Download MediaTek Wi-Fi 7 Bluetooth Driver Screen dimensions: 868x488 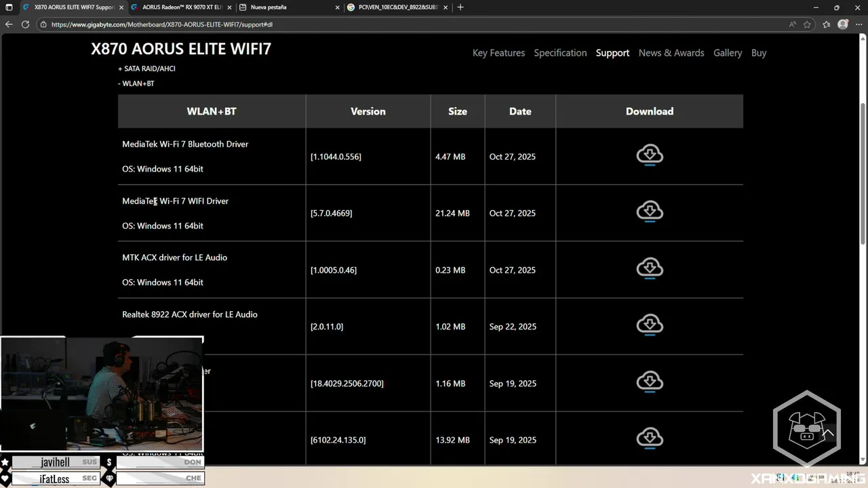point(650,155)
